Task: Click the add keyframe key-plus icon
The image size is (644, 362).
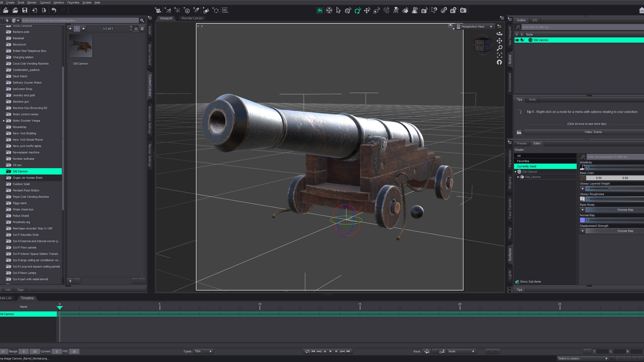Action: tap(442, 351)
